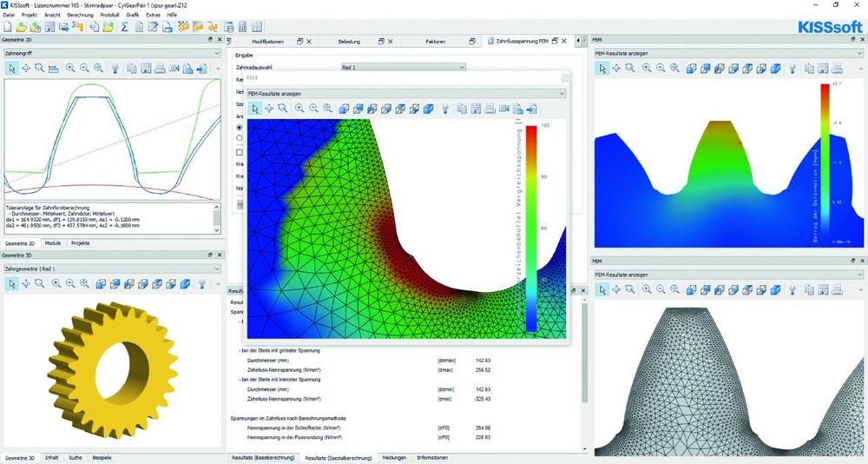The width and height of the screenshot is (868, 464).
Task: Expand Geometrie 2D toolbar overflow chevron
Action: point(218,68)
